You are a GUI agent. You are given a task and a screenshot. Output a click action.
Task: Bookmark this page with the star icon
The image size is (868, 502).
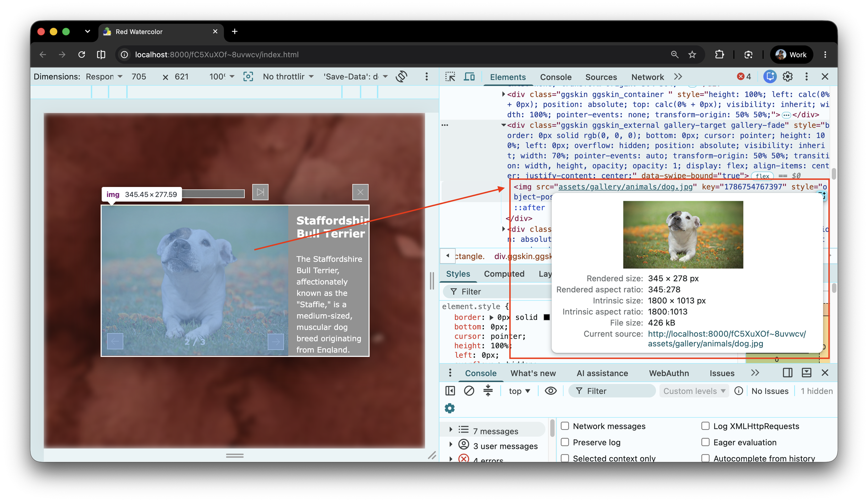point(692,54)
